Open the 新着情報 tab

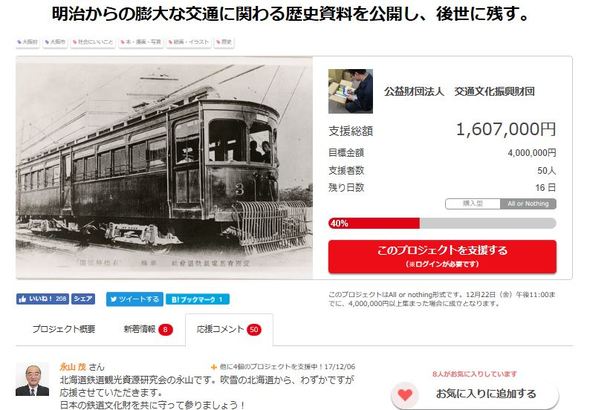click(x=148, y=329)
